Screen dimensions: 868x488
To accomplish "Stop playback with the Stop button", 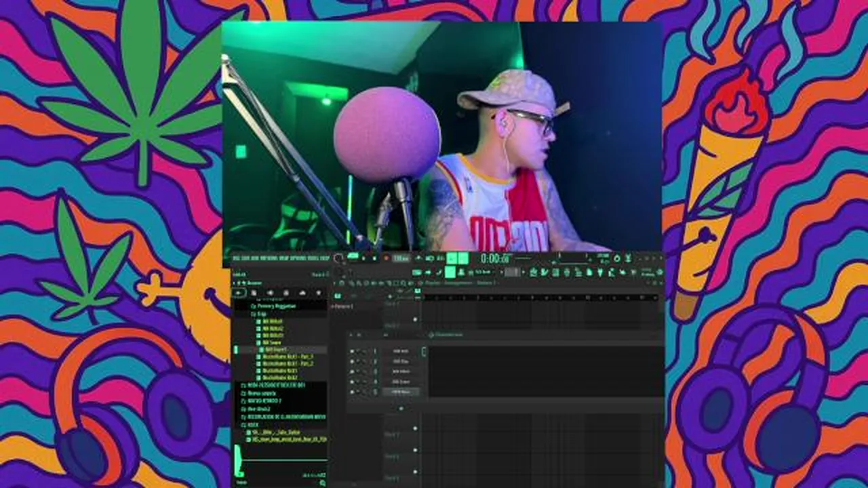I will click(374, 258).
